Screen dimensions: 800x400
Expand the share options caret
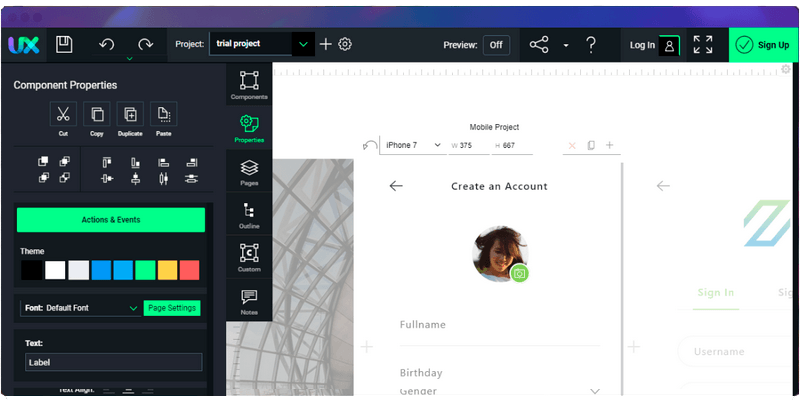click(x=566, y=45)
